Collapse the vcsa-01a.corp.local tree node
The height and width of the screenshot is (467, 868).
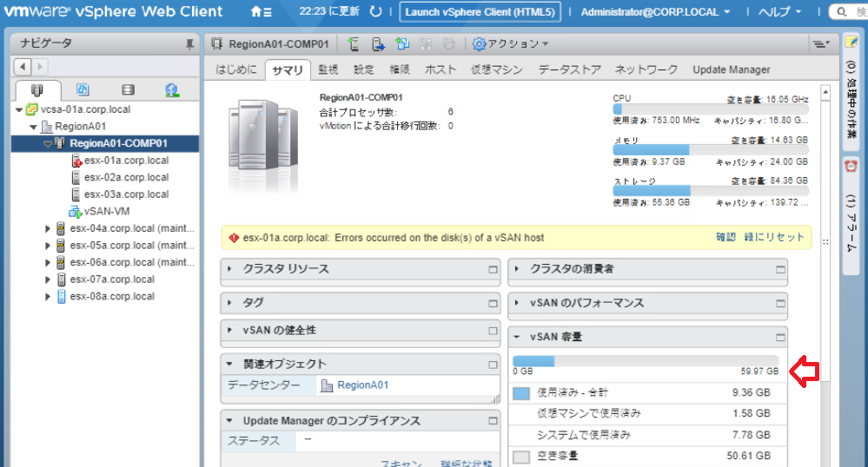(x=19, y=109)
